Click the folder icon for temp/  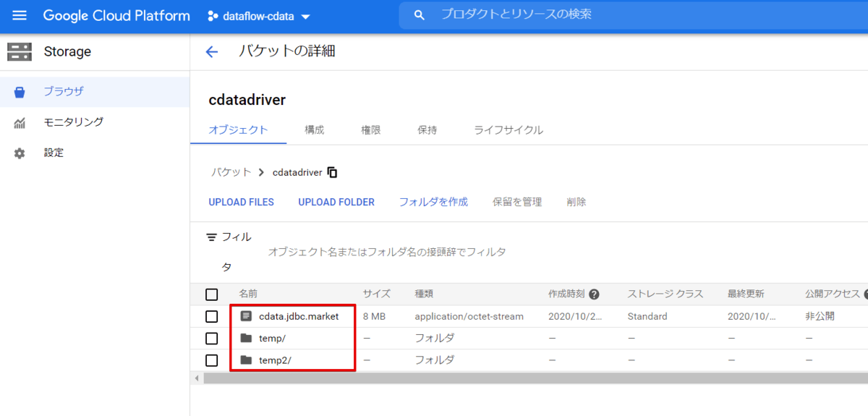click(246, 338)
